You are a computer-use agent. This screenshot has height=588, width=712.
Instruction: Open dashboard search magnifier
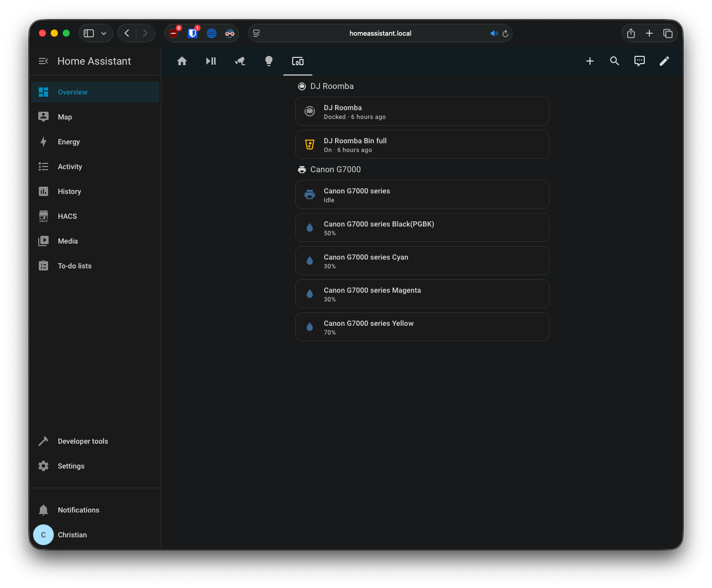pos(615,61)
